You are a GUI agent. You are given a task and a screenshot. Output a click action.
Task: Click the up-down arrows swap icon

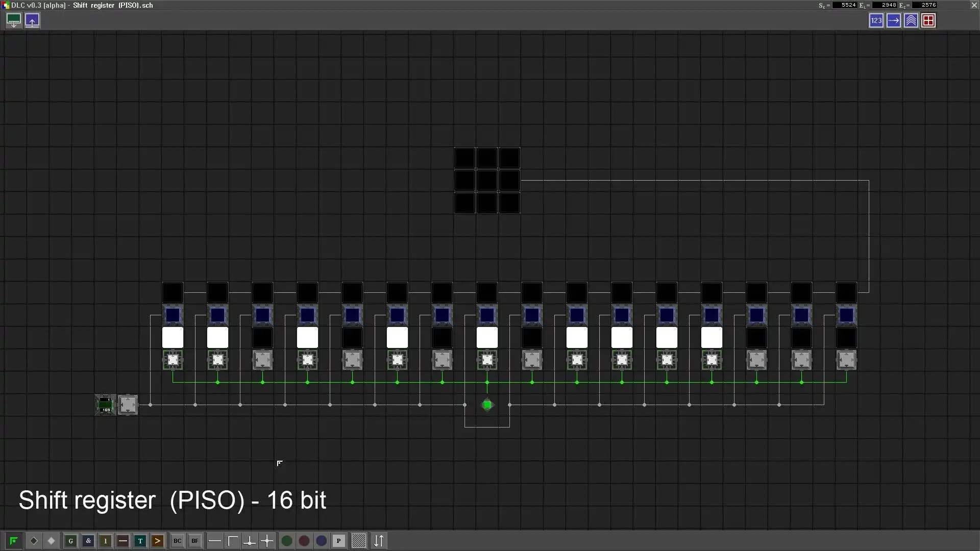click(x=379, y=541)
